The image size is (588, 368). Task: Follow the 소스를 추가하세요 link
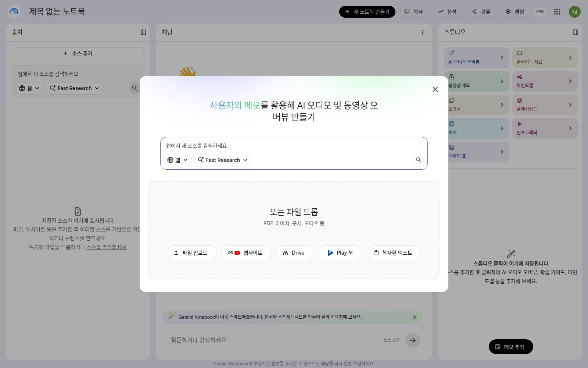[x=107, y=247]
